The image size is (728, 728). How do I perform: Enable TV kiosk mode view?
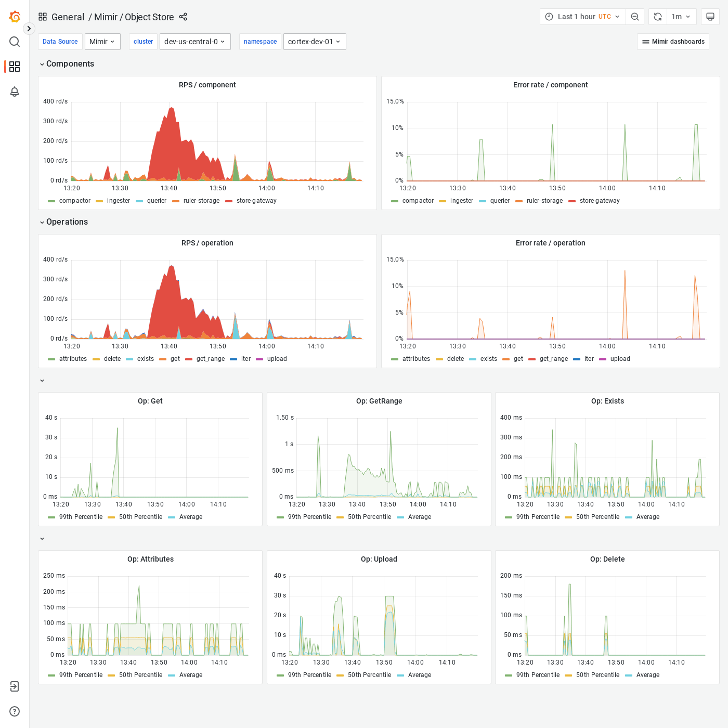pyautogui.click(x=710, y=16)
